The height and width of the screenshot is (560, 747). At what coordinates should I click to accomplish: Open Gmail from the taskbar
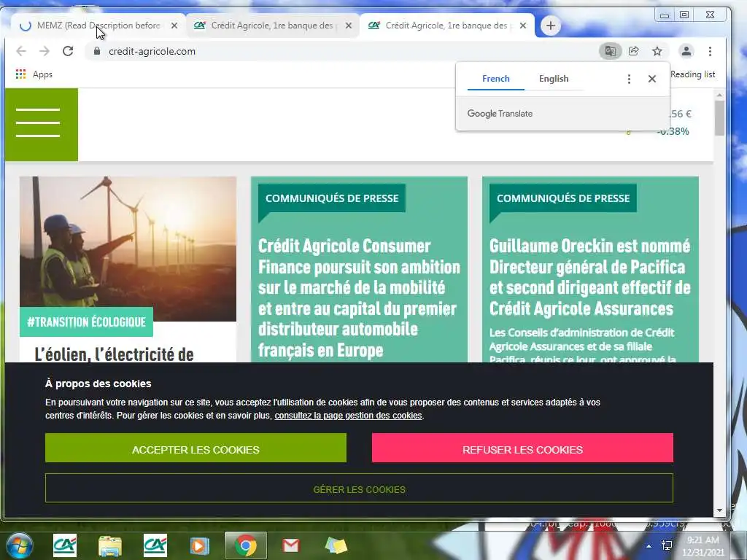click(290, 545)
